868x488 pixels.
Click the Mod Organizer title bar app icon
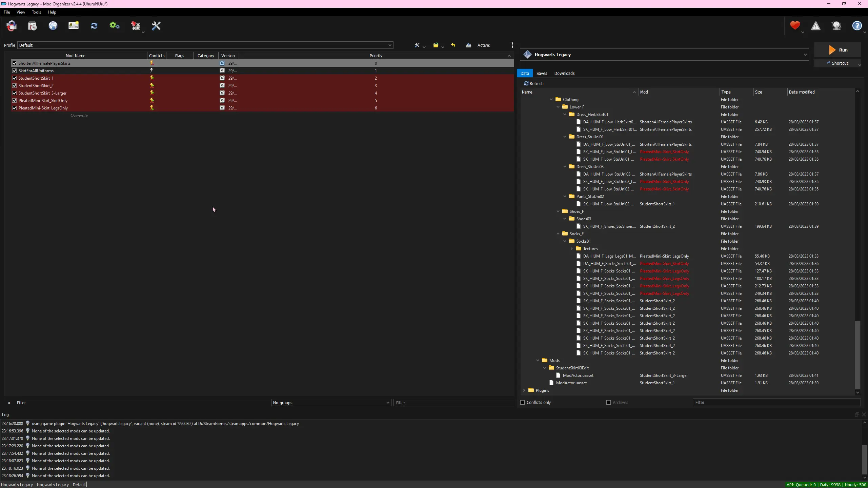point(4,4)
